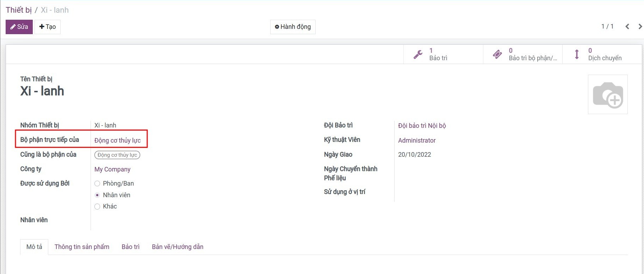644x274 pixels.
Task: Select the Khác radio option
Action: [x=98, y=206]
